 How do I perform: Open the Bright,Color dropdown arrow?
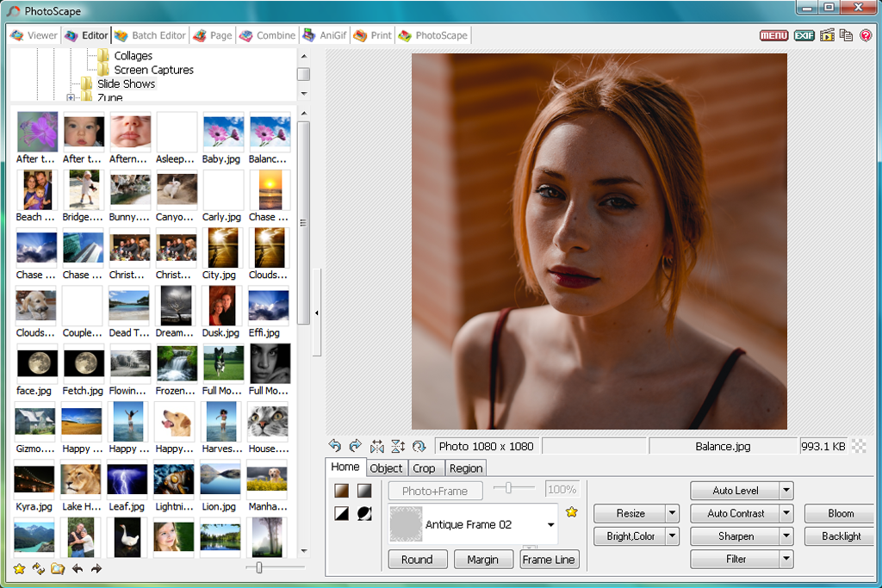[672, 536]
